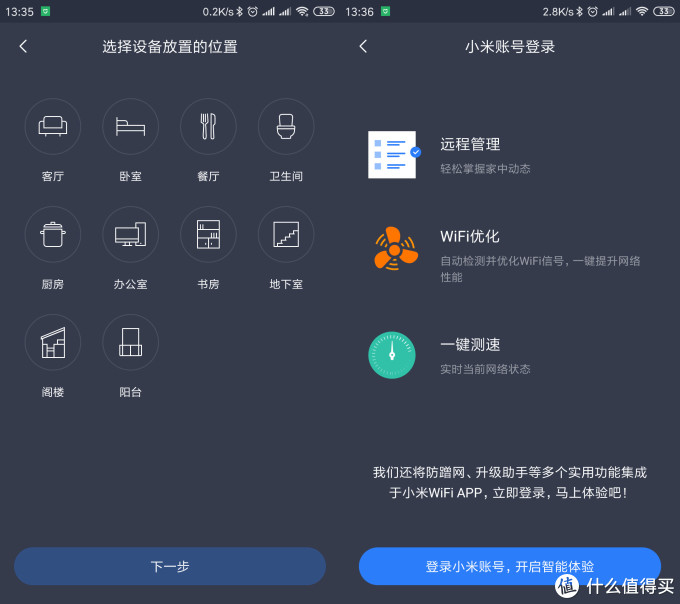The width and height of the screenshot is (680, 604).
Task: Tap the green speed test gauge icon
Action: (392, 355)
